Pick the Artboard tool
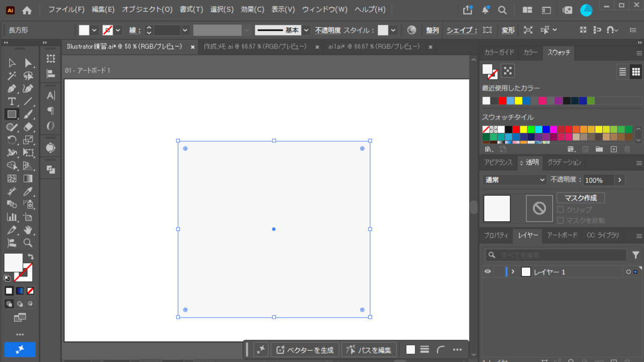 point(28,217)
